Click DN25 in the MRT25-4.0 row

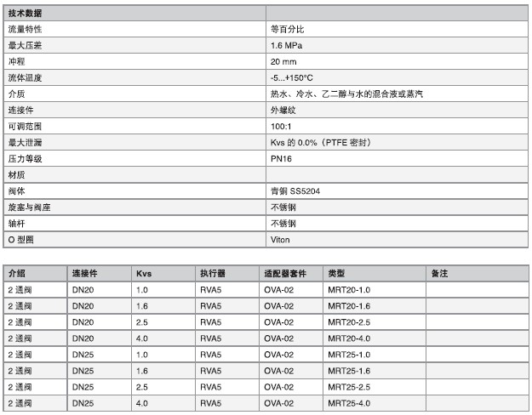point(83,403)
